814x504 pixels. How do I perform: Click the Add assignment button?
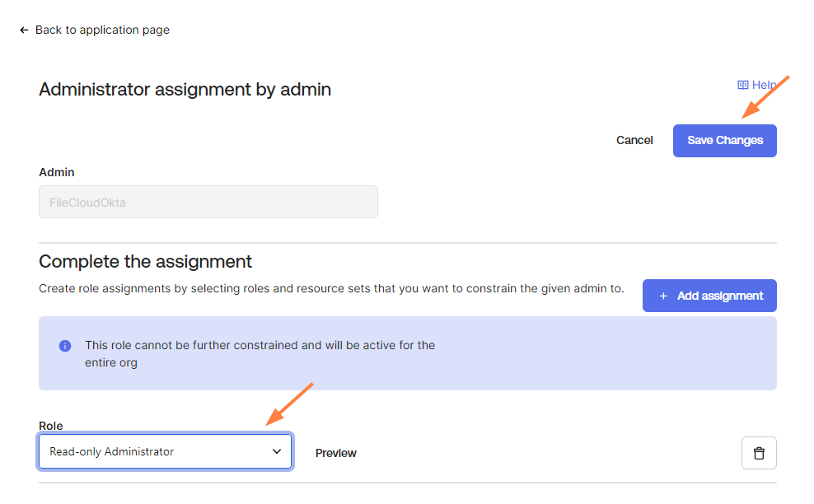coord(709,296)
